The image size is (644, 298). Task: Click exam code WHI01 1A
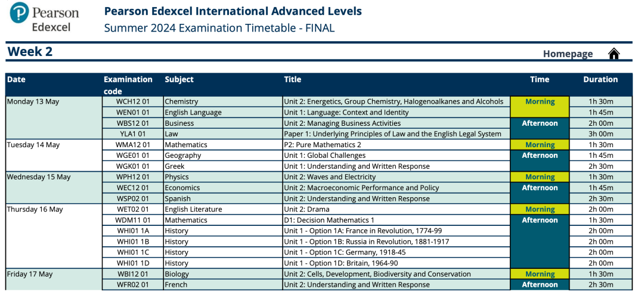click(132, 231)
